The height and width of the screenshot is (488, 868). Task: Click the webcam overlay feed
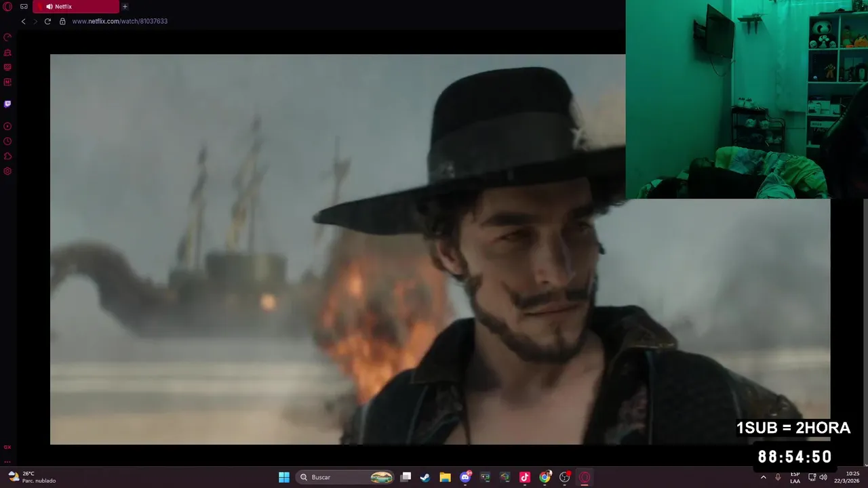point(747,99)
